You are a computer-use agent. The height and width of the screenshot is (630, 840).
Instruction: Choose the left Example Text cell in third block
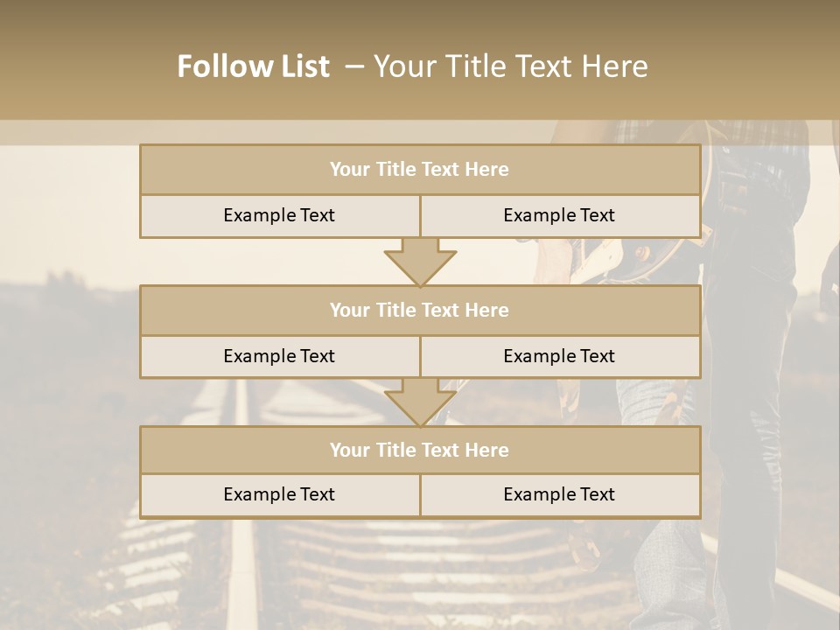point(279,494)
